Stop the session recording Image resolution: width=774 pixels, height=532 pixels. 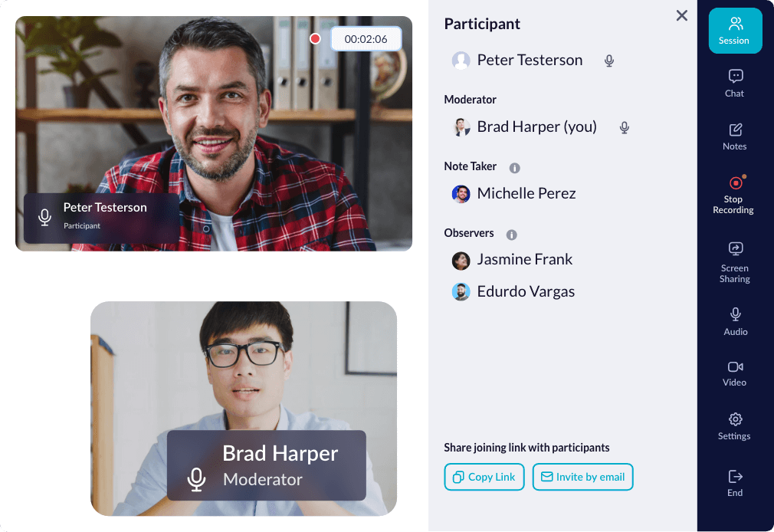click(735, 195)
